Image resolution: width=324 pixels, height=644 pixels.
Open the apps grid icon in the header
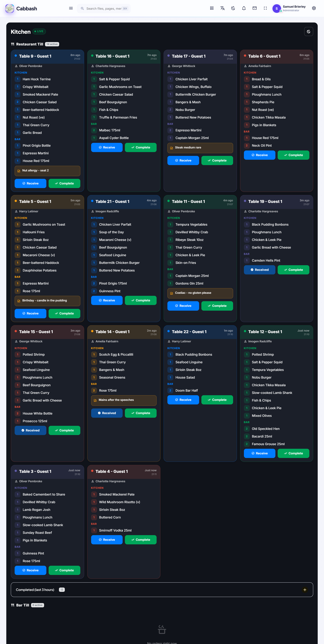pos(212,8)
